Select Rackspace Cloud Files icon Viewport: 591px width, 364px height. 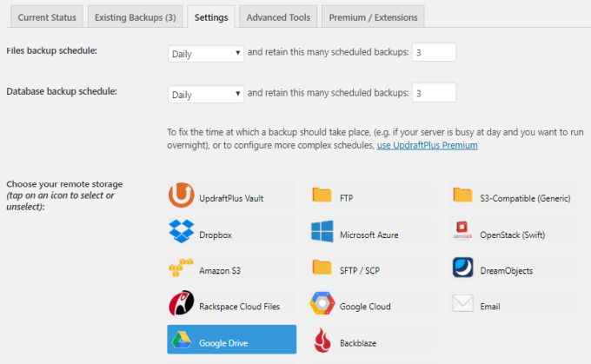(x=181, y=305)
